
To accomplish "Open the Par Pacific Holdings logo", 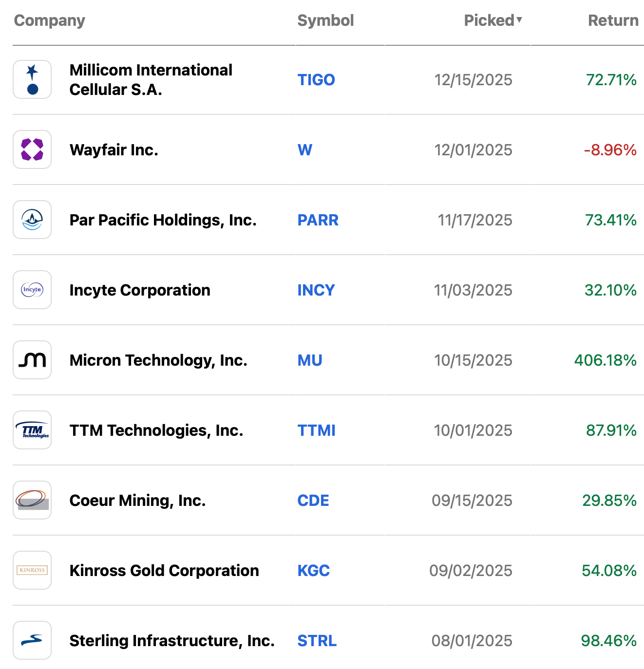I will [32, 220].
